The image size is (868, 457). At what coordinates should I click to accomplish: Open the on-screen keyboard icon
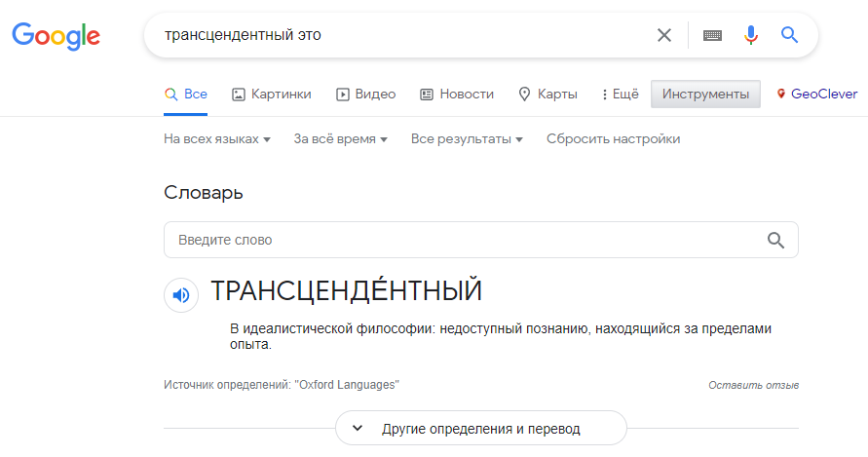(712, 35)
